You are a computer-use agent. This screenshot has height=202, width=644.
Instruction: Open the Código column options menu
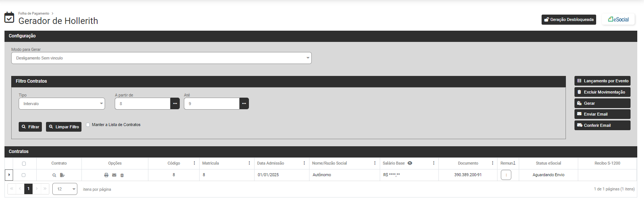click(194, 163)
